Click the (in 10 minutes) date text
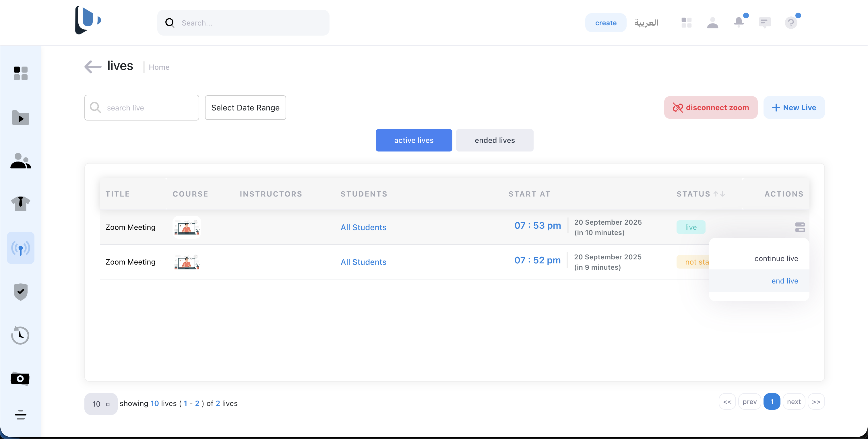 coord(599,232)
